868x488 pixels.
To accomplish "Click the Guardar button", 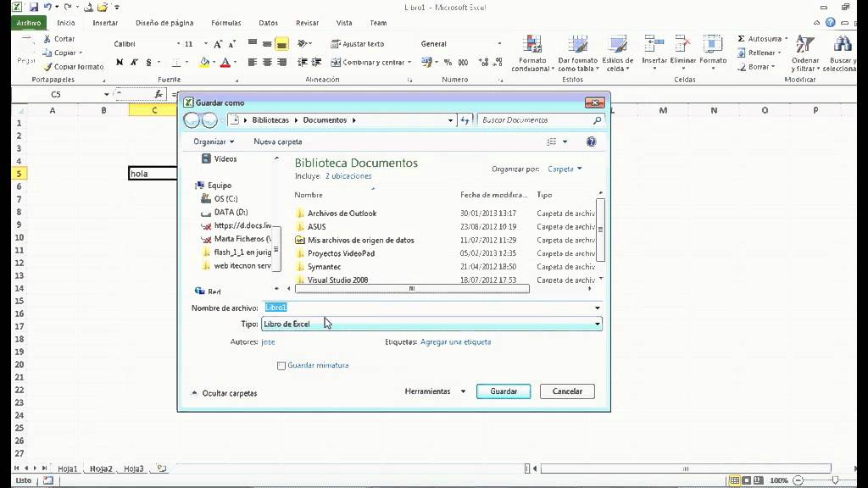I will (504, 391).
